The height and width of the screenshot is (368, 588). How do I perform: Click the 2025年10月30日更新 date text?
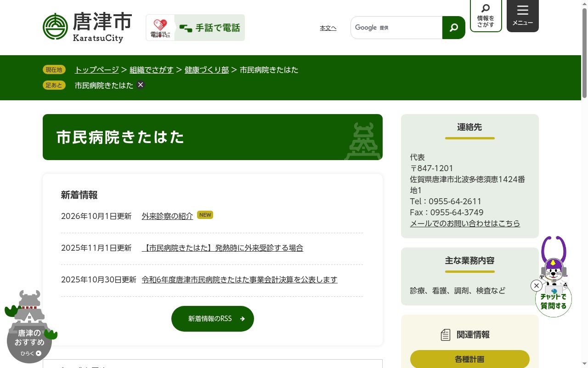(99, 280)
